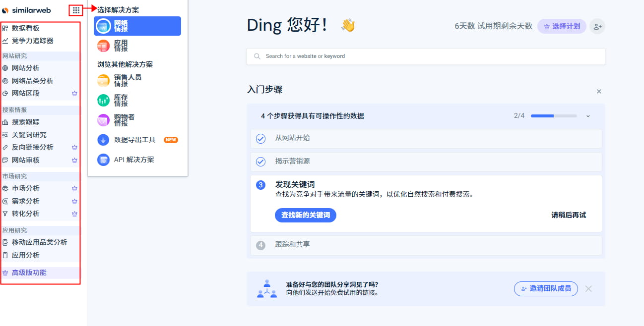Select the 应用情报 solution icon
Image resolution: width=644 pixels, height=326 pixels.
point(104,46)
